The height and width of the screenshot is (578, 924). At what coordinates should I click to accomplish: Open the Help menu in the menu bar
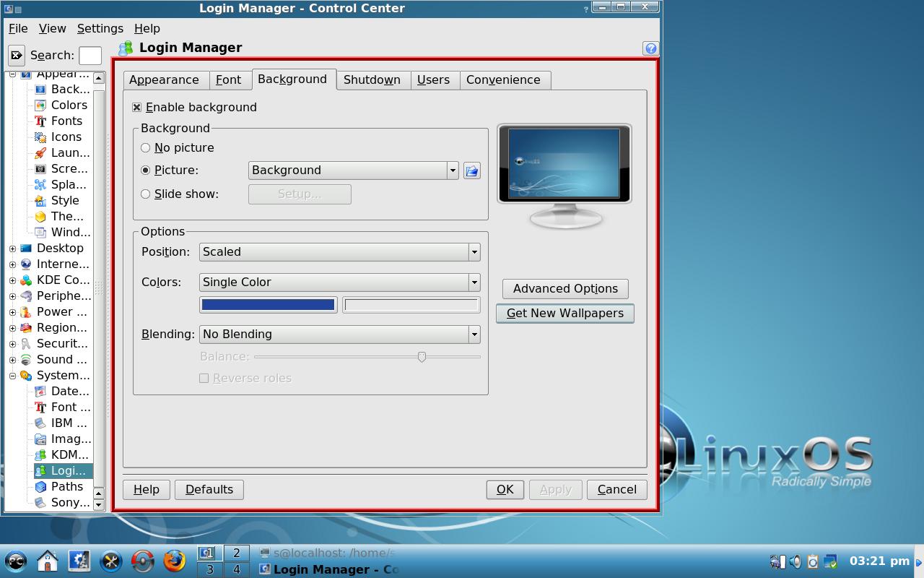(x=147, y=28)
